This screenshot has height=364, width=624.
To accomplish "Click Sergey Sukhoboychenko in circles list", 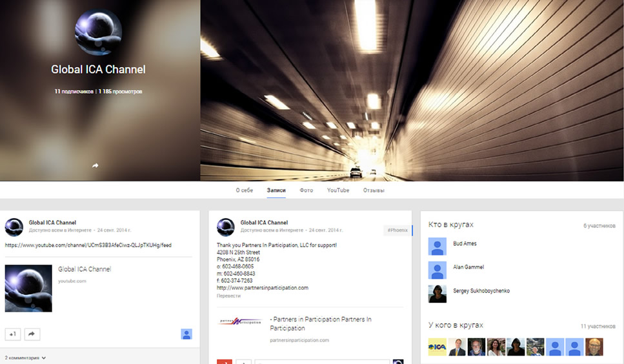I will (481, 291).
